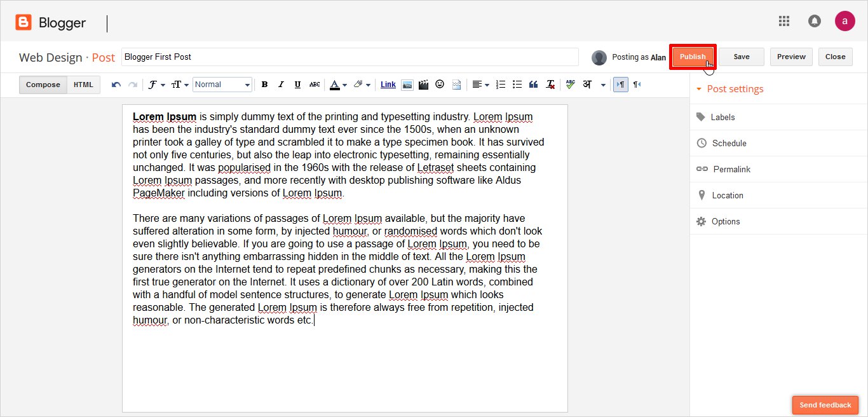
Task: Open the emoji smiley picker
Action: click(x=440, y=85)
